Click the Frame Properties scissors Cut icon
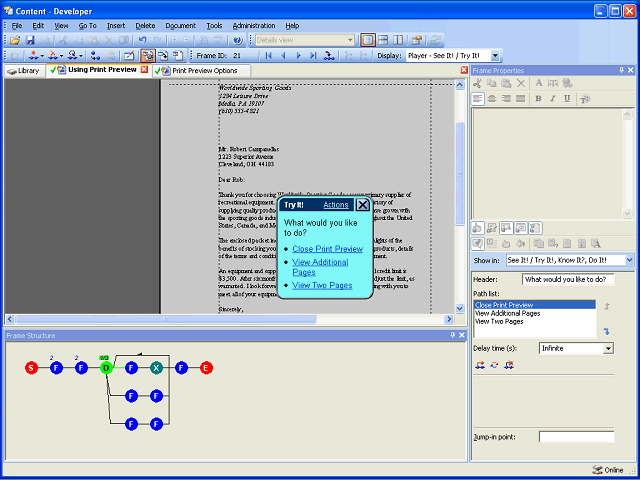This screenshot has width=640, height=480. point(477,83)
